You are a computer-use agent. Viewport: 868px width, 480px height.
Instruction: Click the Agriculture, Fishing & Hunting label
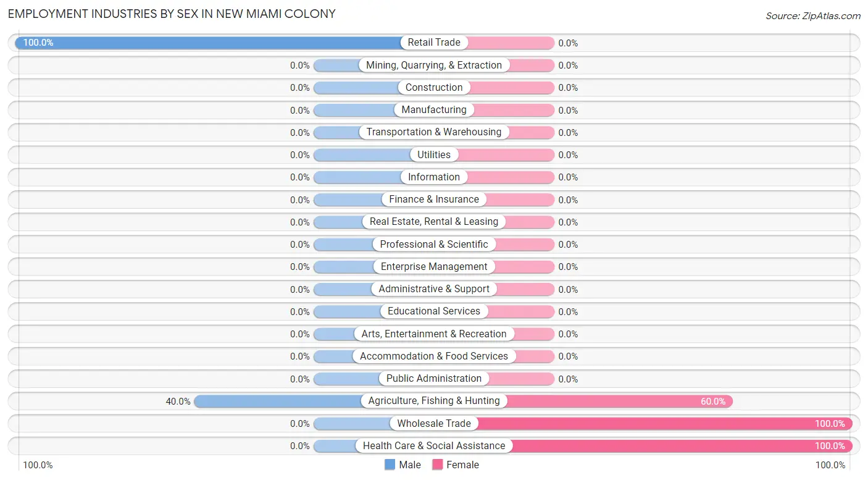[x=434, y=401]
